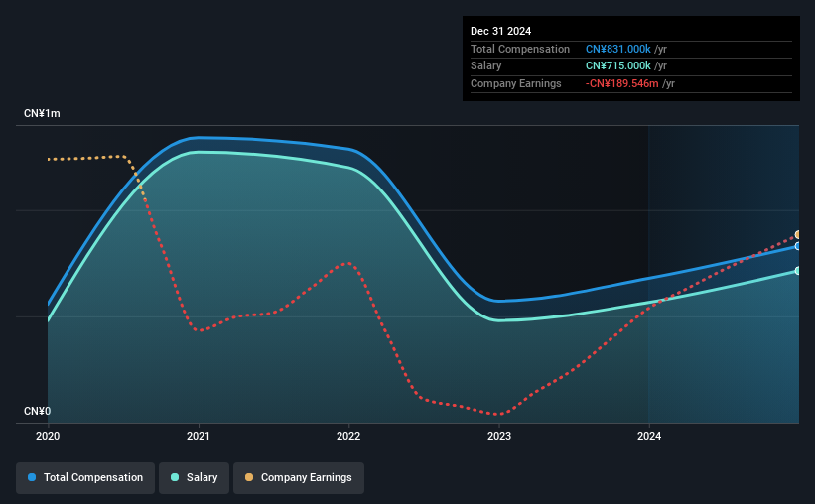Toggle the Company Earnings legend button
This screenshot has height=504, width=815.
click(x=299, y=477)
